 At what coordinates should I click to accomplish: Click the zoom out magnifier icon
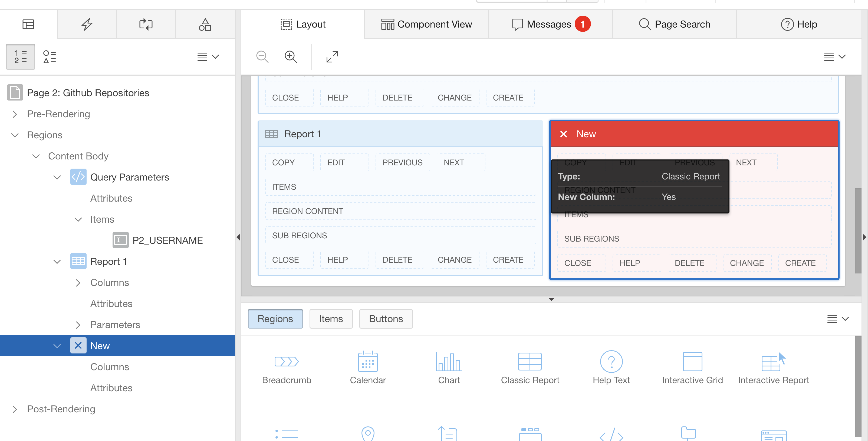coord(262,56)
